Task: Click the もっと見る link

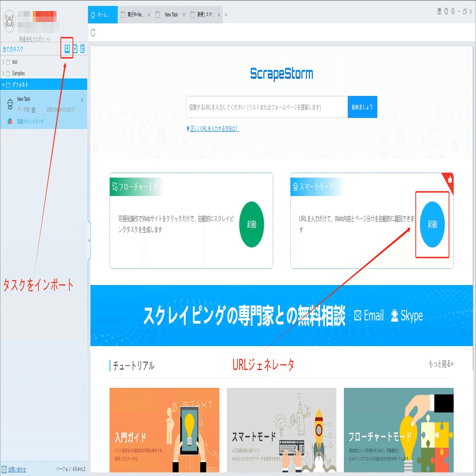Action: click(441, 364)
